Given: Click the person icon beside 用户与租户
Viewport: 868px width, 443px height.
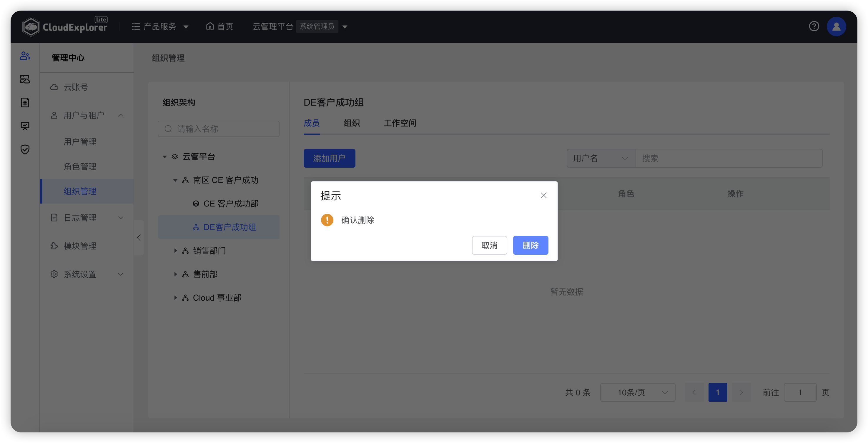Looking at the screenshot, I should pyautogui.click(x=54, y=115).
